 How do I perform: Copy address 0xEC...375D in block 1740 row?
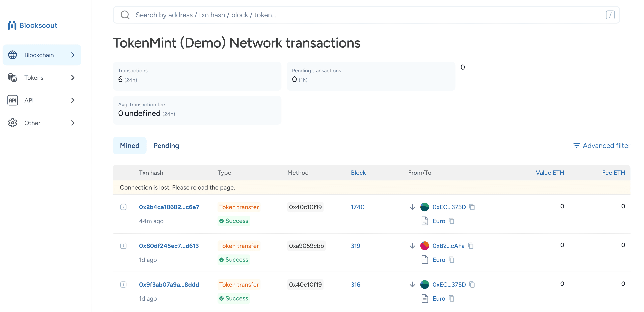click(x=472, y=207)
